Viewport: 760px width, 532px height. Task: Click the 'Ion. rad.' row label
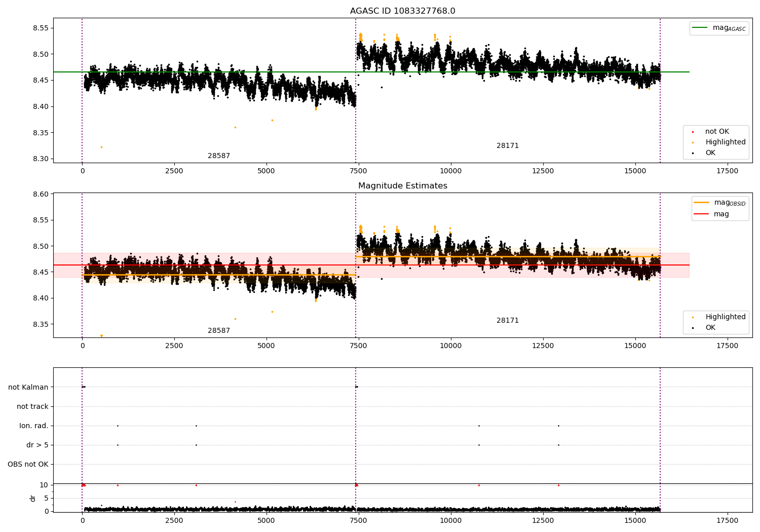click(x=34, y=426)
